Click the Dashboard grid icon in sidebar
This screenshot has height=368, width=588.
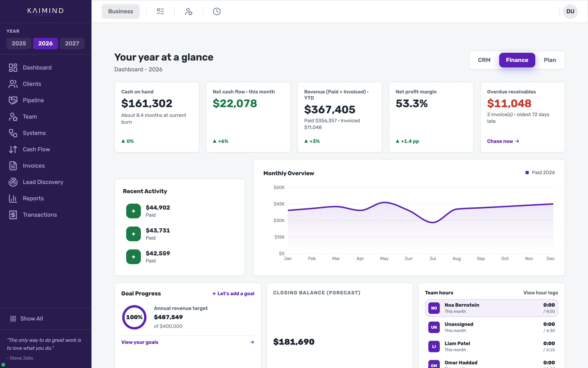(x=13, y=68)
